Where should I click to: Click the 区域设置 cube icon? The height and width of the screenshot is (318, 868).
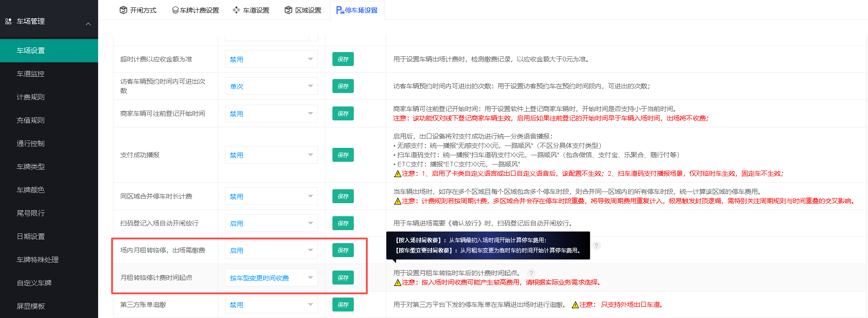(288, 10)
